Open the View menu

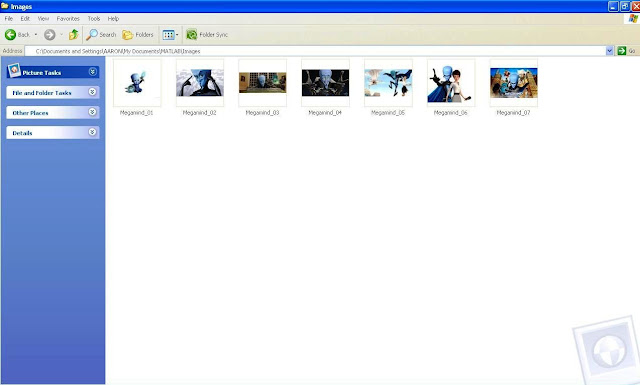(x=43, y=19)
